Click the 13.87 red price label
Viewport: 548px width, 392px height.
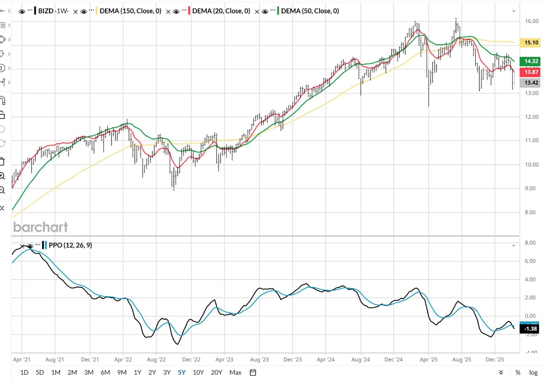(x=530, y=72)
